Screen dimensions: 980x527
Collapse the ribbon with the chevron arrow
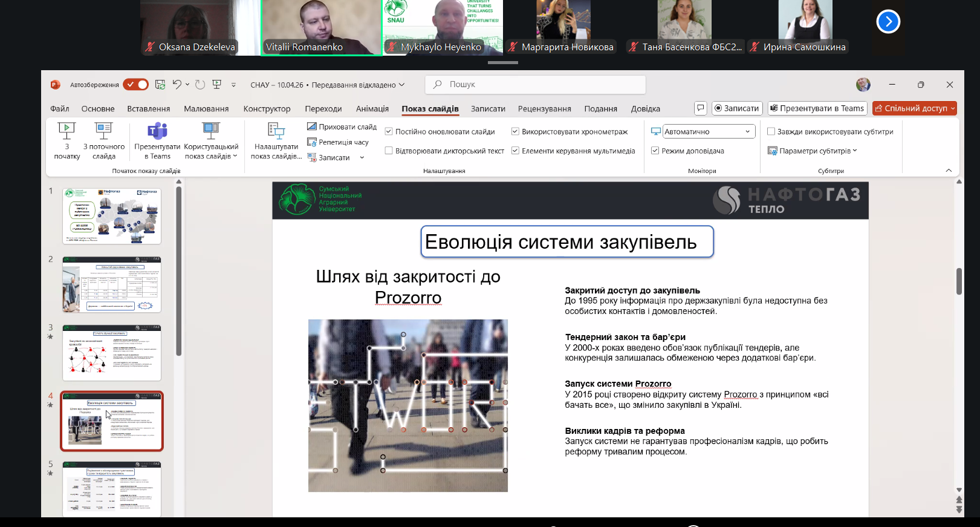click(948, 171)
